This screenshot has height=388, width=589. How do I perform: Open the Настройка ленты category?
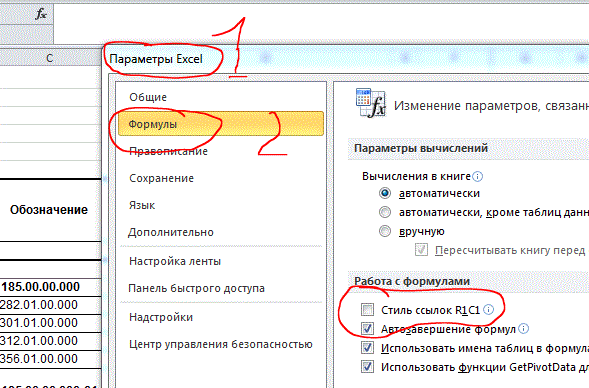click(x=220, y=261)
